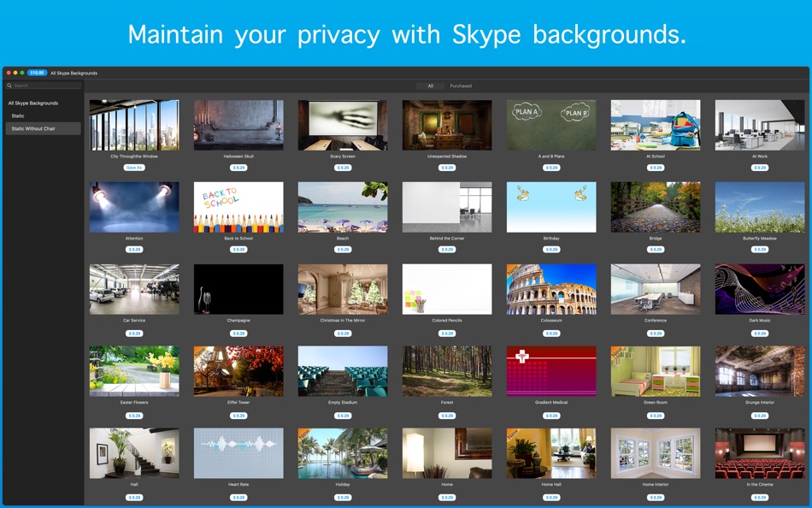Select the Bridge background thumbnail
The height and width of the screenshot is (508, 812).
pyautogui.click(x=656, y=207)
